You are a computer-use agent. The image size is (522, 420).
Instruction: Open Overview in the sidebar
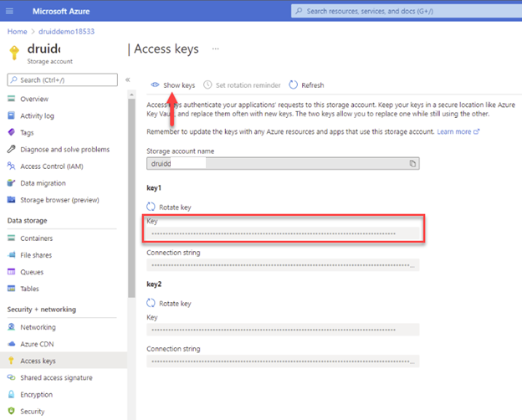34,99
